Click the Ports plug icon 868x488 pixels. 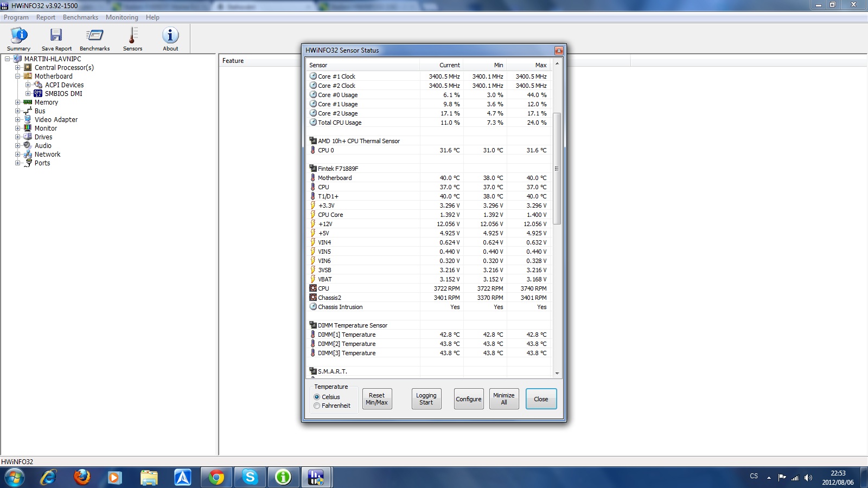pos(28,163)
